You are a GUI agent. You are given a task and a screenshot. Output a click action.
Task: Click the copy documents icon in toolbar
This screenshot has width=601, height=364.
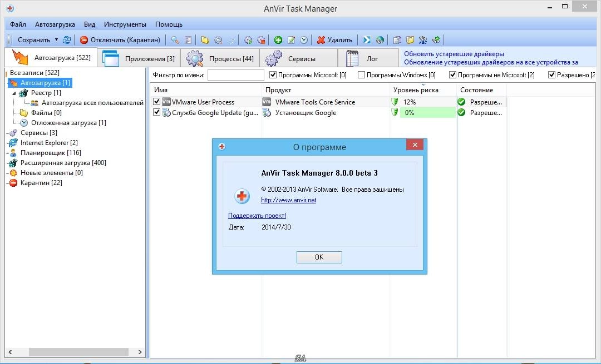tap(397, 40)
